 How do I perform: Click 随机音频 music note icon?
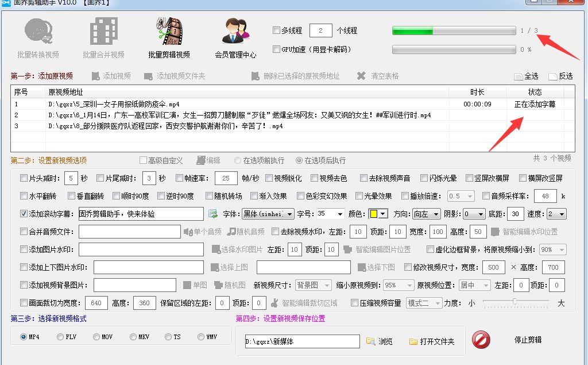tap(231, 232)
